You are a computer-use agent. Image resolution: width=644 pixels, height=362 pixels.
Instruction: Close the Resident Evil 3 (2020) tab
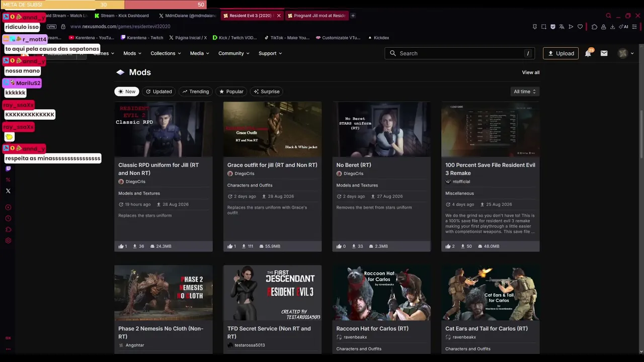(x=279, y=16)
